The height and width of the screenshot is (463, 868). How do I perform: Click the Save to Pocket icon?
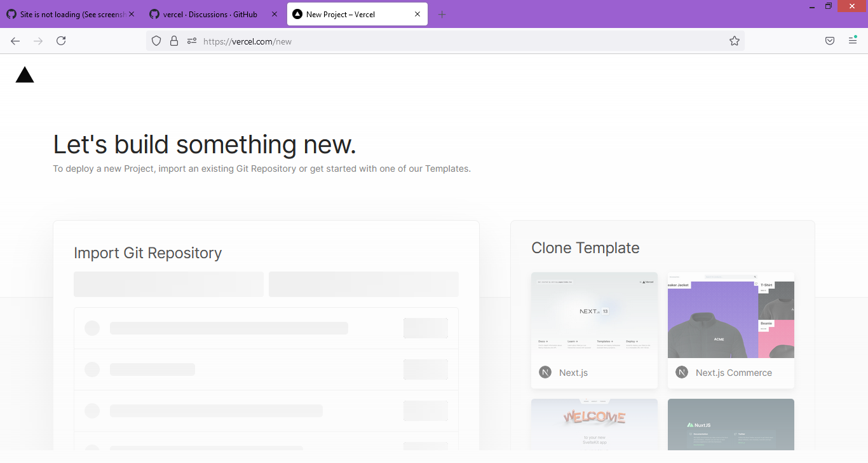pos(830,41)
